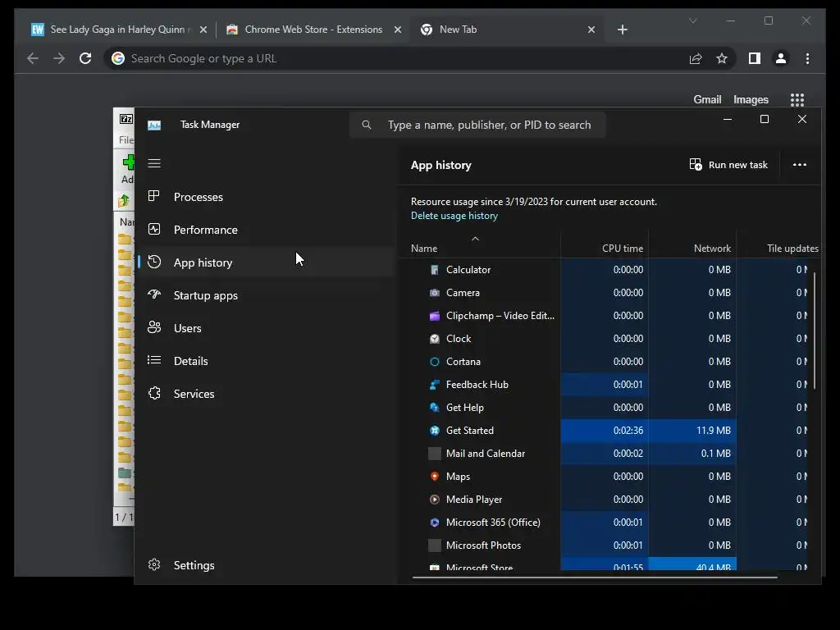This screenshot has height=630, width=840.
Task: Open the Users page
Action: point(267,328)
